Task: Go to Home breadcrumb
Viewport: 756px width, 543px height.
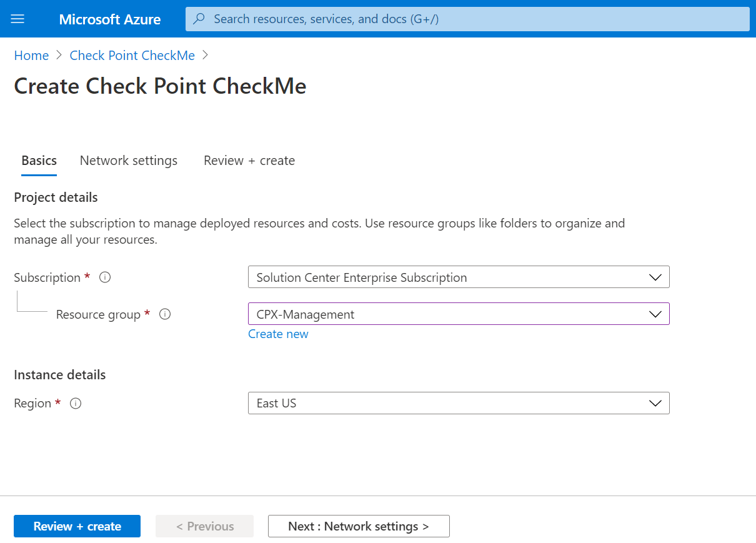Action: tap(31, 56)
